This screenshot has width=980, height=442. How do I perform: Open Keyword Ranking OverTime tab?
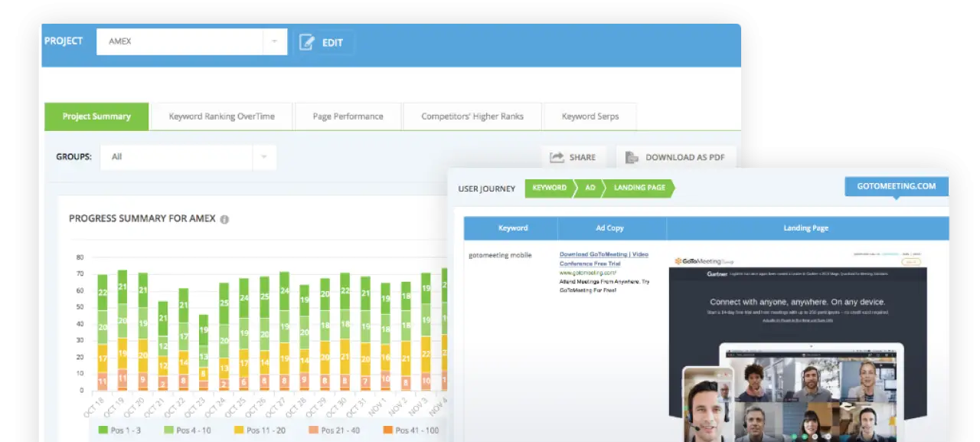coord(221,116)
